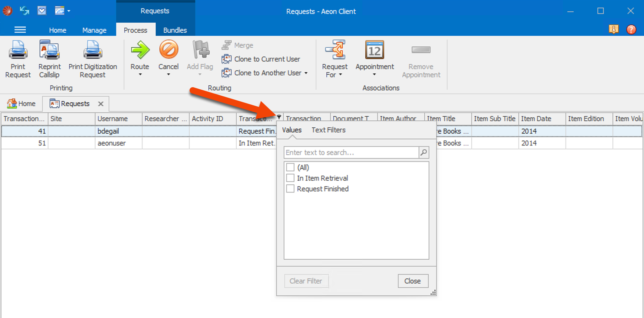
Task: Check the (All) filter option
Action: point(290,167)
